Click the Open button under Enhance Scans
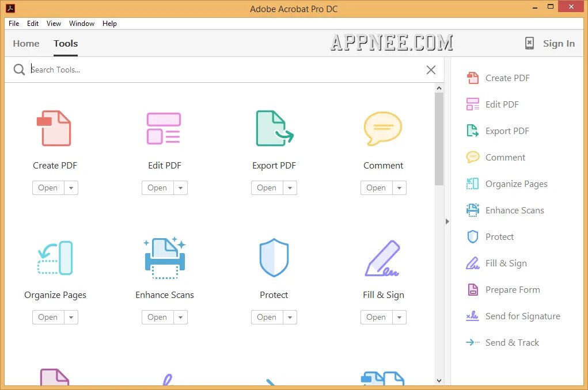 click(157, 318)
